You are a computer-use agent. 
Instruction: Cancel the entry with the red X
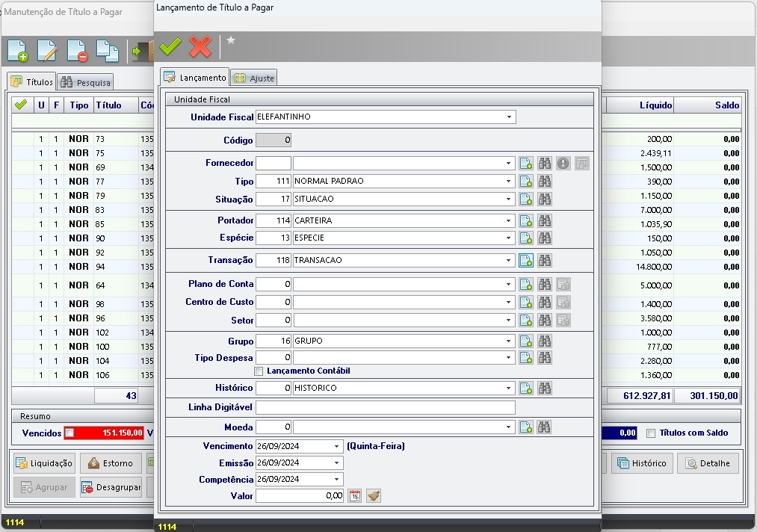(x=200, y=47)
